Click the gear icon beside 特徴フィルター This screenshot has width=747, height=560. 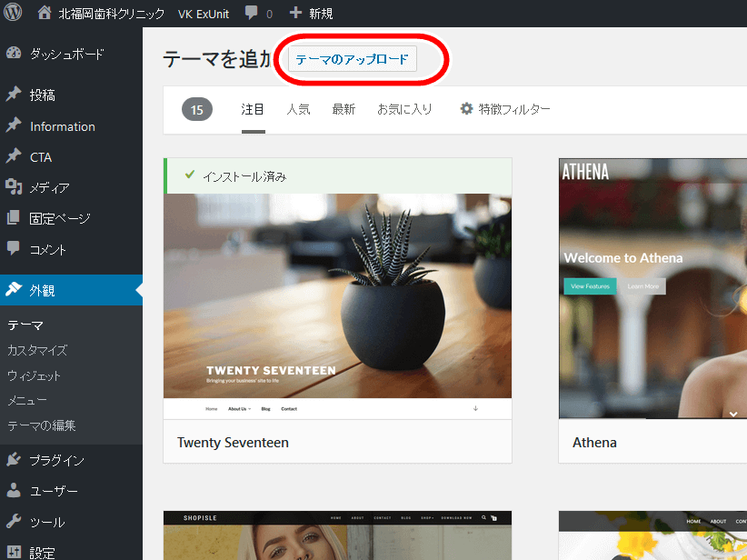point(466,109)
